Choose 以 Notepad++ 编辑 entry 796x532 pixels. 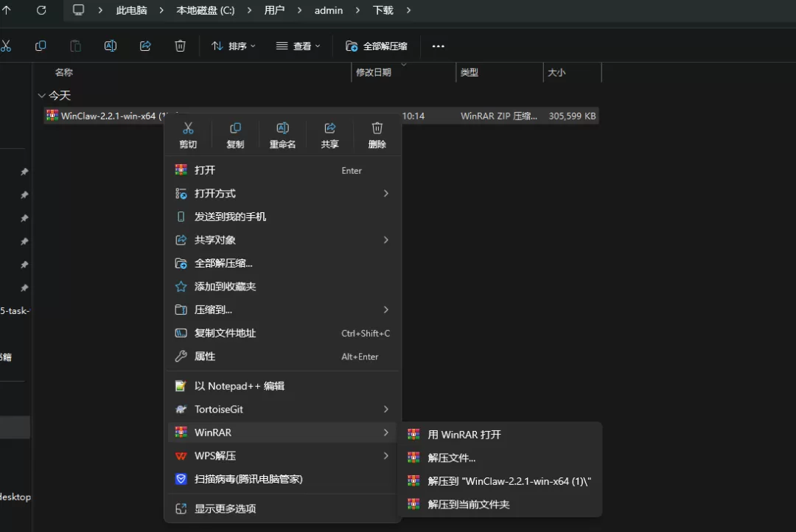282,386
